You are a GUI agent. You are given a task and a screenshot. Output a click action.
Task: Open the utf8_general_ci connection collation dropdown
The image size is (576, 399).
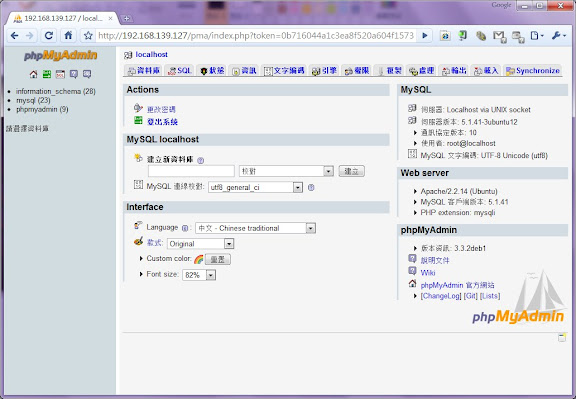pyautogui.click(x=255, y=187)
